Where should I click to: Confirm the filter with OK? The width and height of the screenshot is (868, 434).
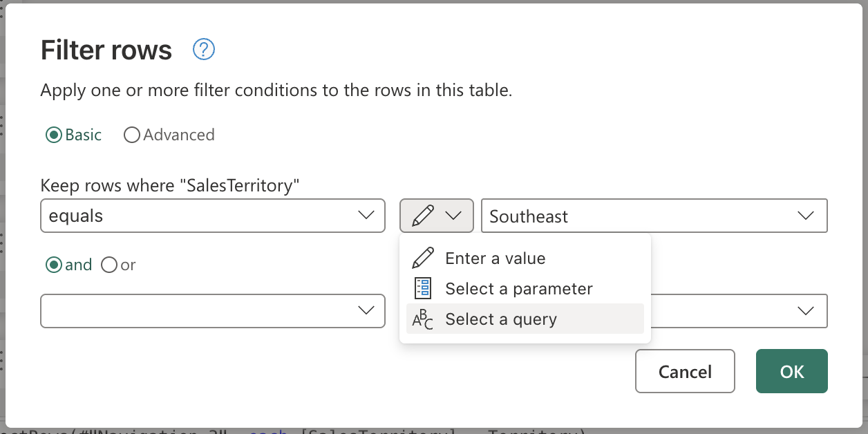coord(791,371)
